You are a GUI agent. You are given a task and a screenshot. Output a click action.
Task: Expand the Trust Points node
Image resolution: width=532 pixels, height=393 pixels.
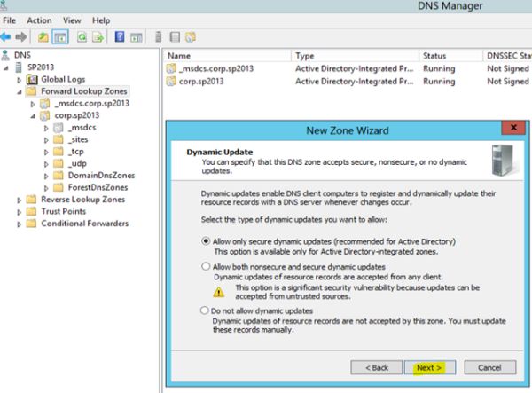[19, 212]
